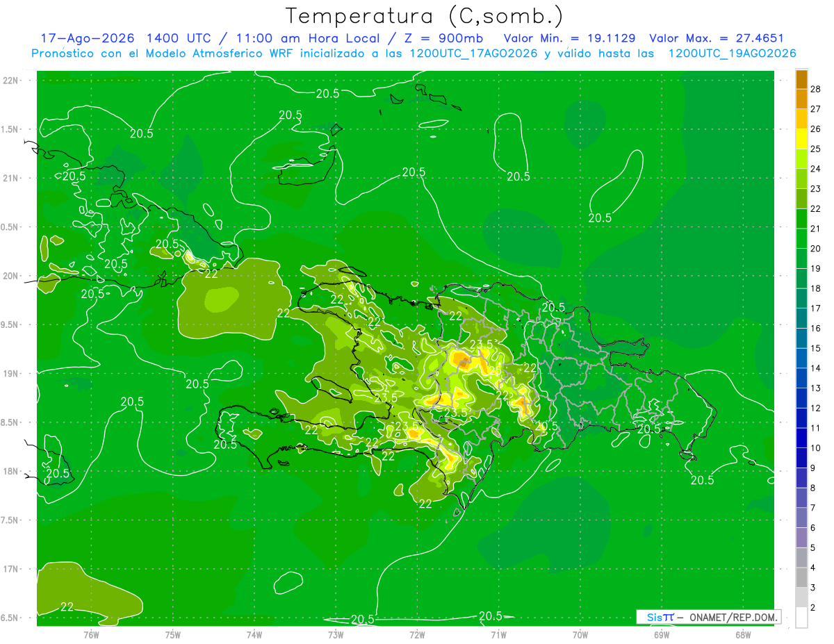834x644 pixels.
Task: Click the 20N latitude axis label
Action: tap(10, 276)
